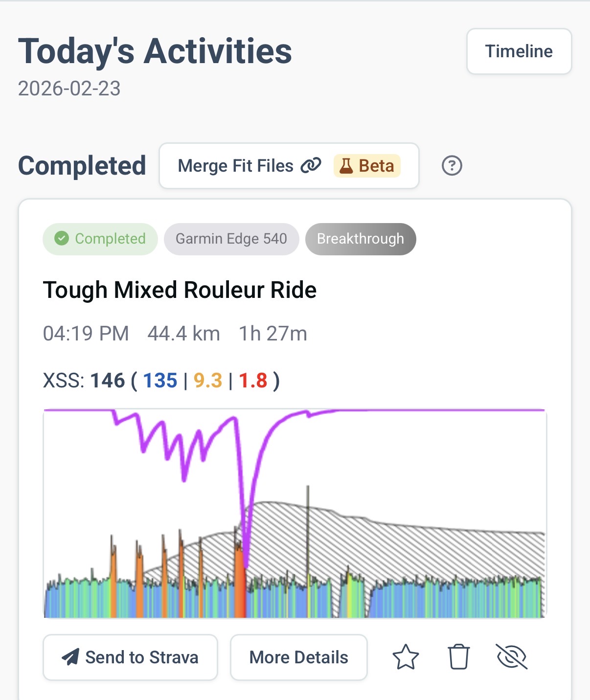Open Merge Fit Files tool
590x700 pixels.
236,166
